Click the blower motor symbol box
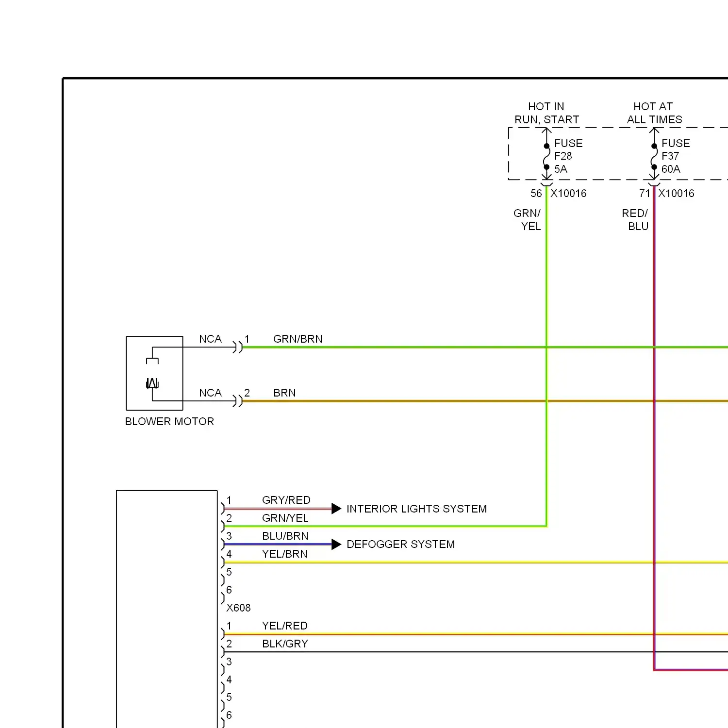The width and height of the screenshot is (728, 728). tap(154, 373)
